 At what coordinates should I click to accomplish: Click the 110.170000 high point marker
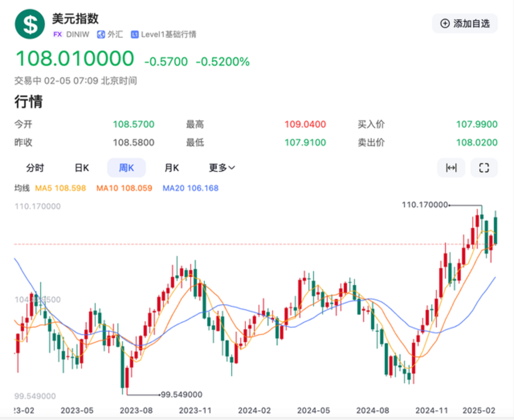point(425,205)
